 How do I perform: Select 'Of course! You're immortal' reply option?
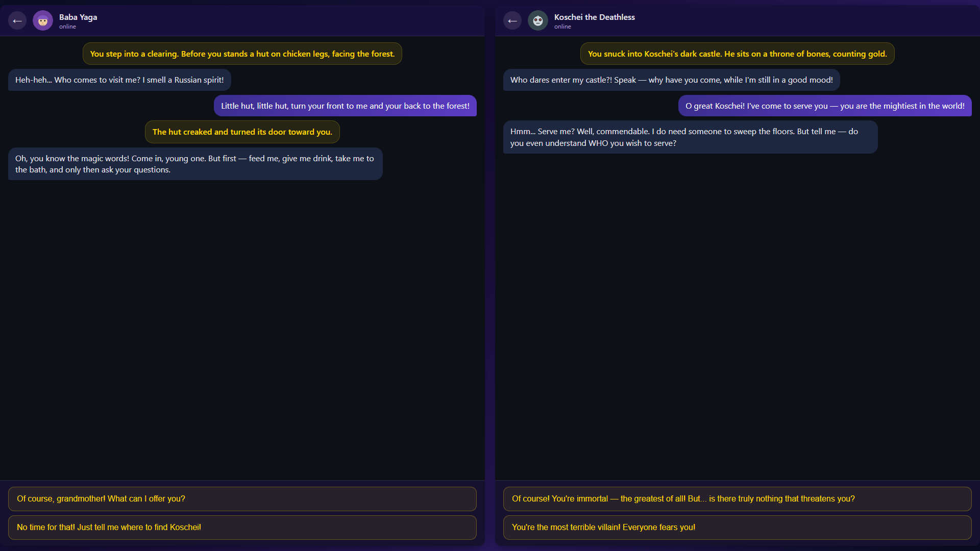pyautogui.click(x=737, y=499)
